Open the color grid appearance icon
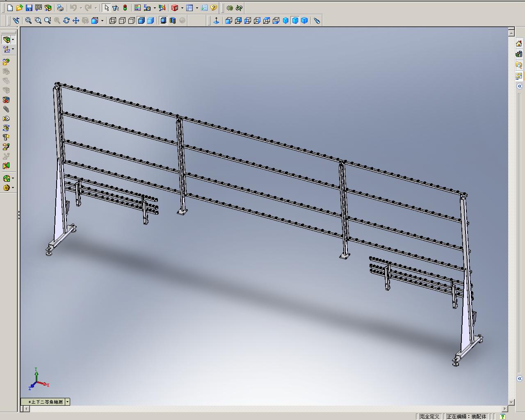 pyautogui.click(x=137, y=8)
